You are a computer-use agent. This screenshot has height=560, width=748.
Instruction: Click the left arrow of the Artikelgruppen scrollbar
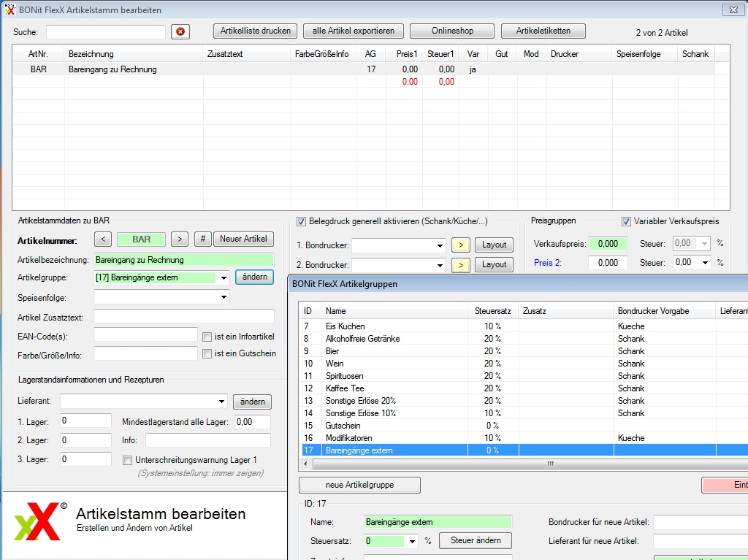click(305, 464)
